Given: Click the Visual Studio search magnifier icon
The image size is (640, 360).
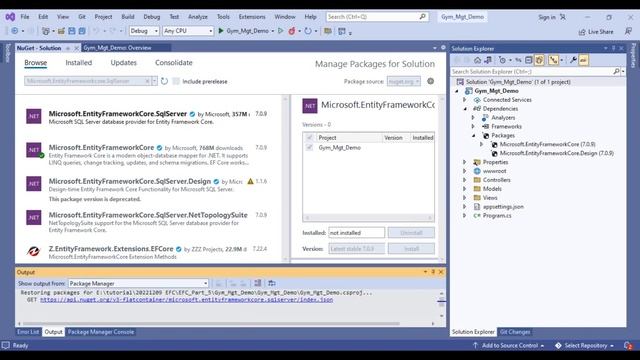Looking at the screenshot, I should pos(422,17).
